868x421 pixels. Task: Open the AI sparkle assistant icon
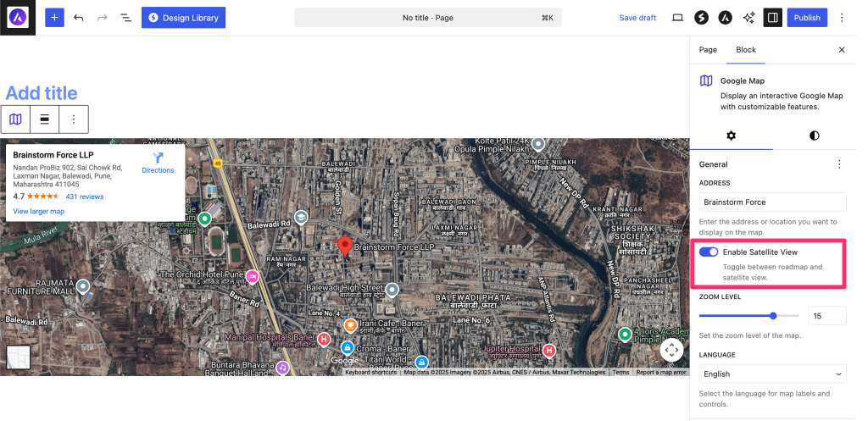[x=748, y=17]
